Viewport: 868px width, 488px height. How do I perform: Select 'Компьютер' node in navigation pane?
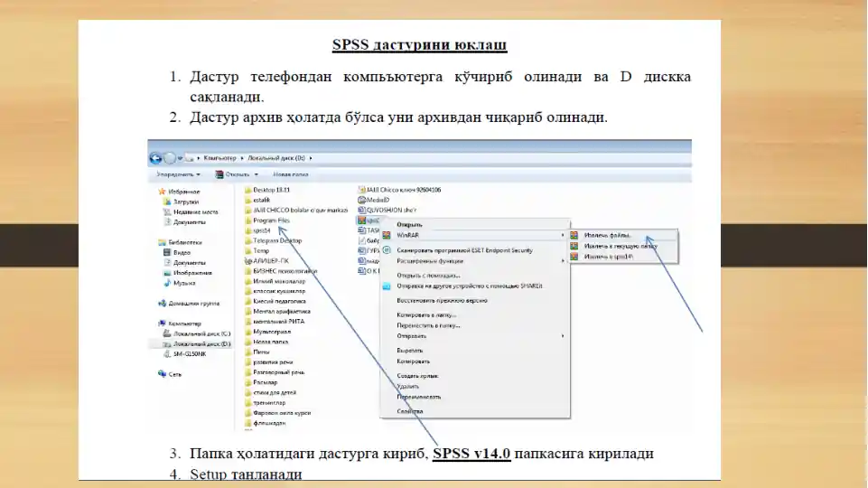coord(184,324)
